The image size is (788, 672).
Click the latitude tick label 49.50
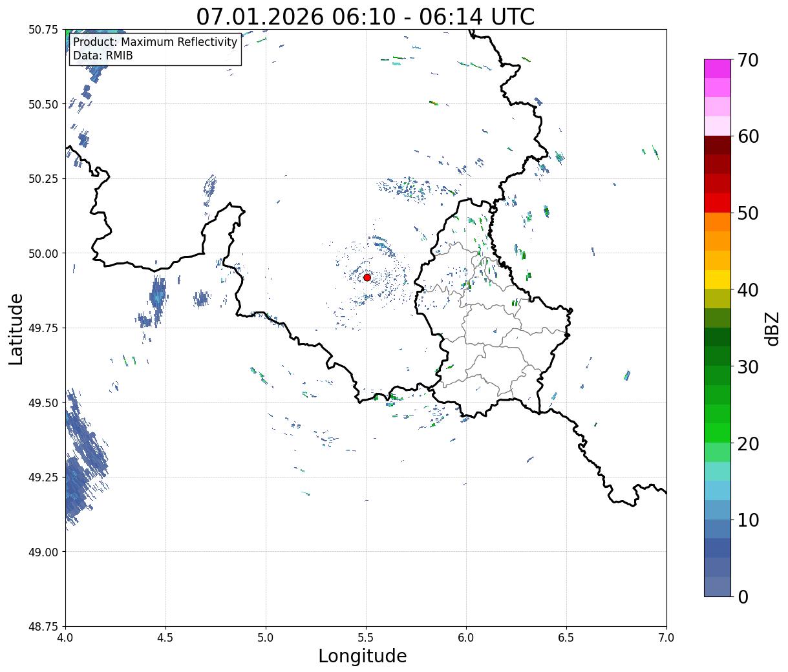click(x=43, y=403)
